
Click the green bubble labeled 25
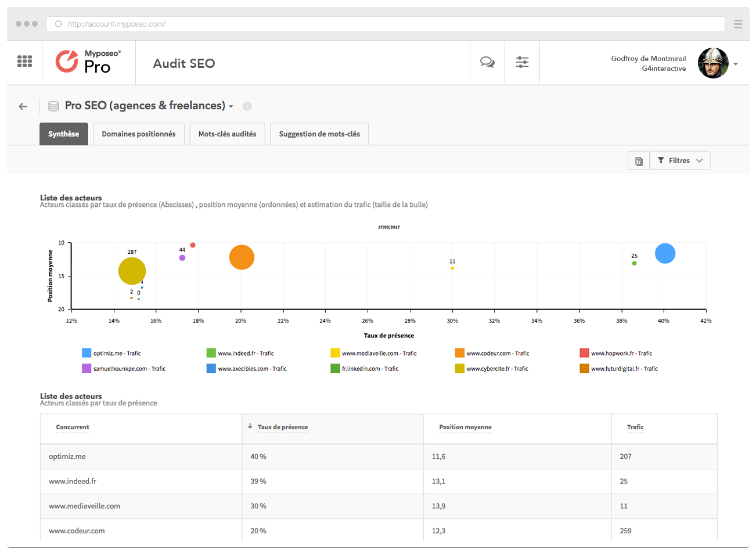click(x=634, y=264)
